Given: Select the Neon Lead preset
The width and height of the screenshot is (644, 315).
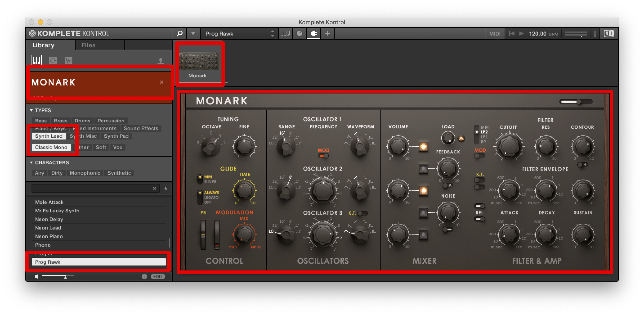Looking at the screenshot, I should tap(99, 228).
